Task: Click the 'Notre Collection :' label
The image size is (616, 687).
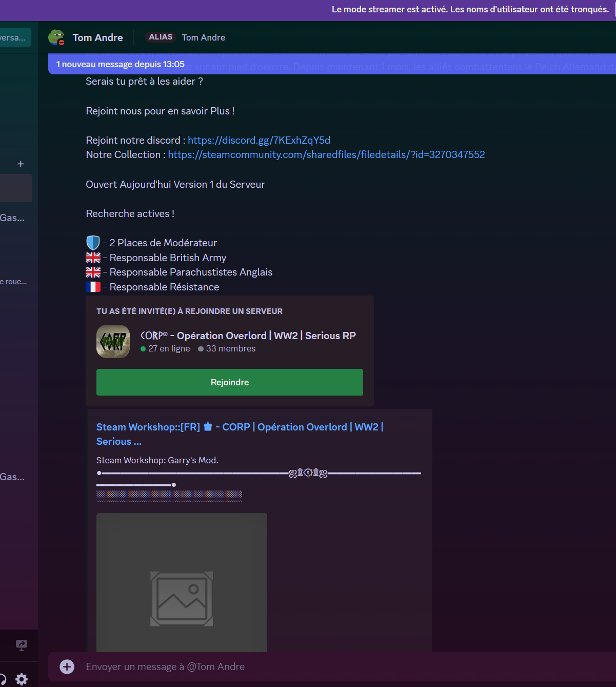Action: pyautogui.click(x=126, y=154)
